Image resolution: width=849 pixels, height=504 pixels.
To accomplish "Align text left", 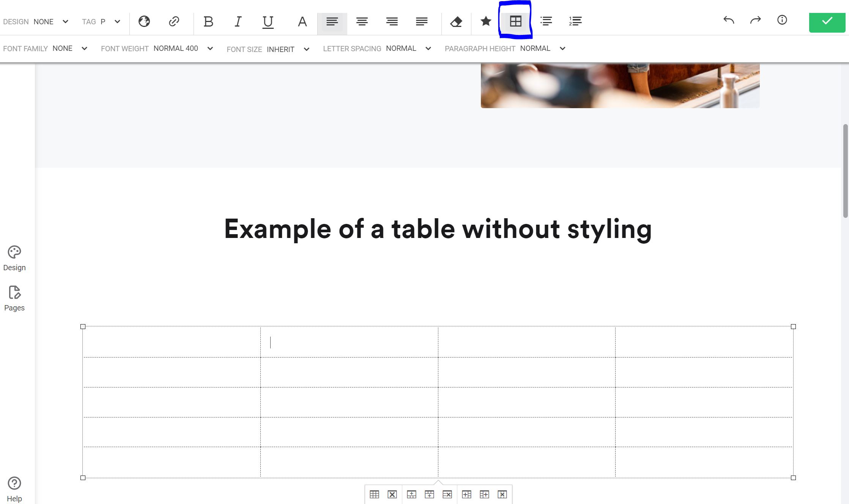I will (x=332, y=22).
